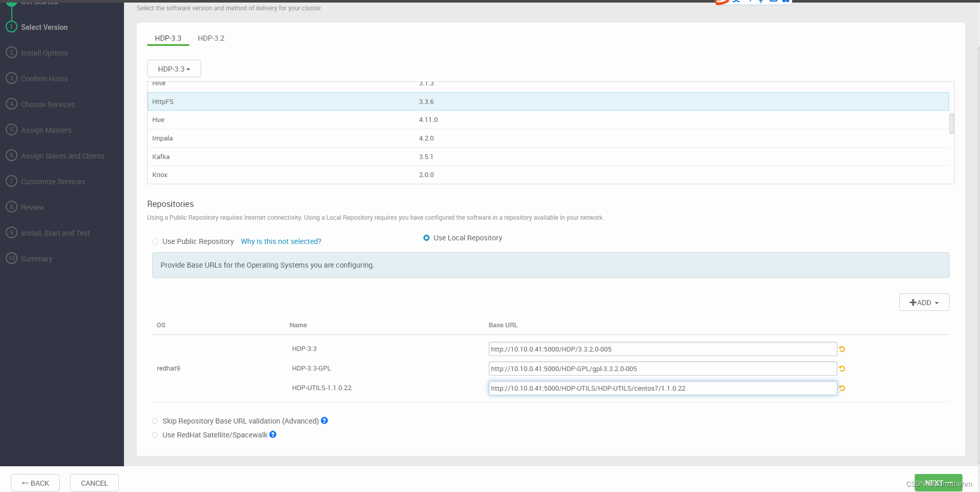This screenshot has width=980, height=492.
Task: Click the BACK button
Action: pos(35,483)
